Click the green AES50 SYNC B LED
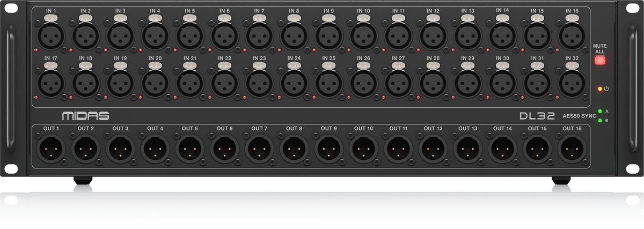The height and width of the screenshot is (229, 644). (x=599, y=120)
